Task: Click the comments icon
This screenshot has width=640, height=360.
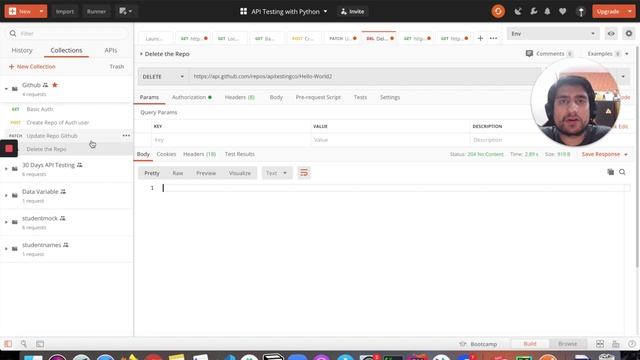Action: (x=529, y=53)
